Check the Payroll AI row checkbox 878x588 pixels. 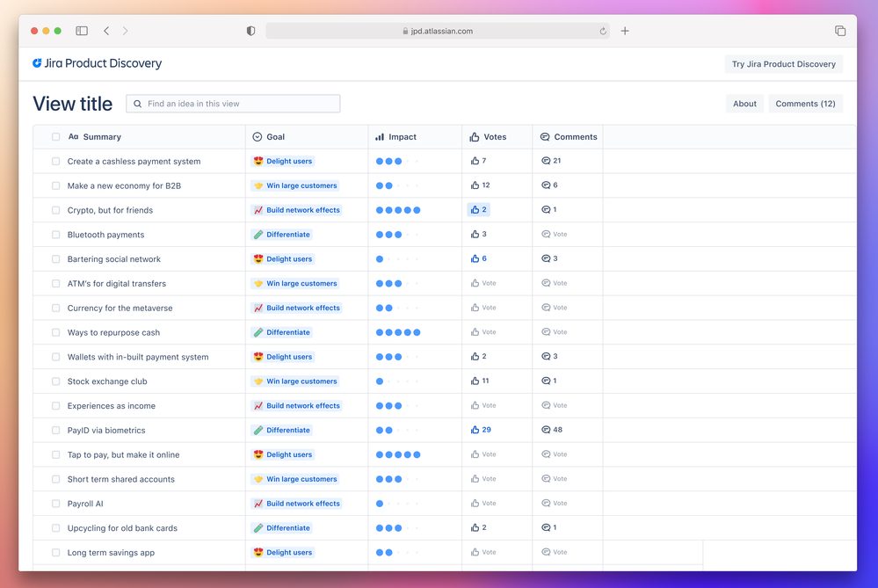pyautogui.click(x=55, y=504)
